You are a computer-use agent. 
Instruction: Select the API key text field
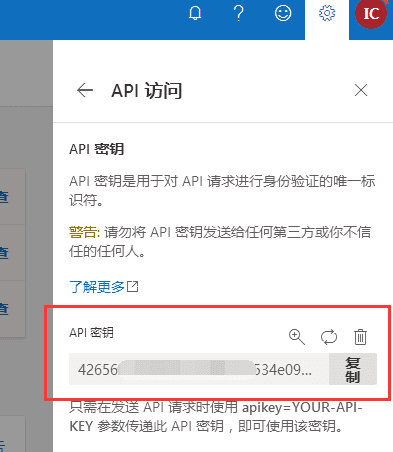[x=199, y=369]
